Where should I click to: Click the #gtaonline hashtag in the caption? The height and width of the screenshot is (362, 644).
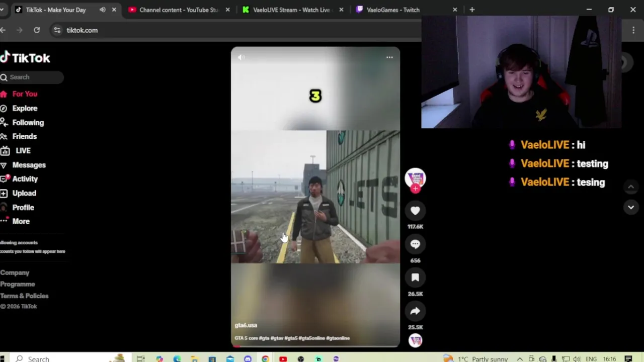click(338, 338)
